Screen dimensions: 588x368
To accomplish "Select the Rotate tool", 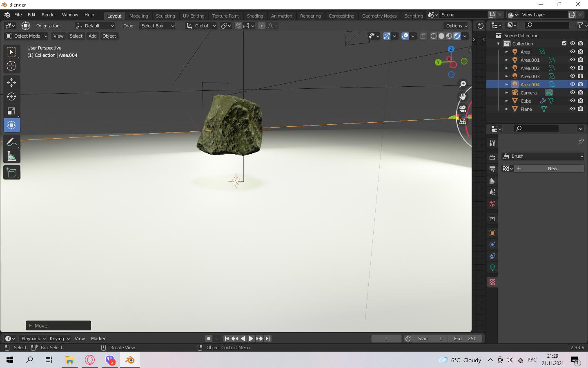I will (11, 96).
